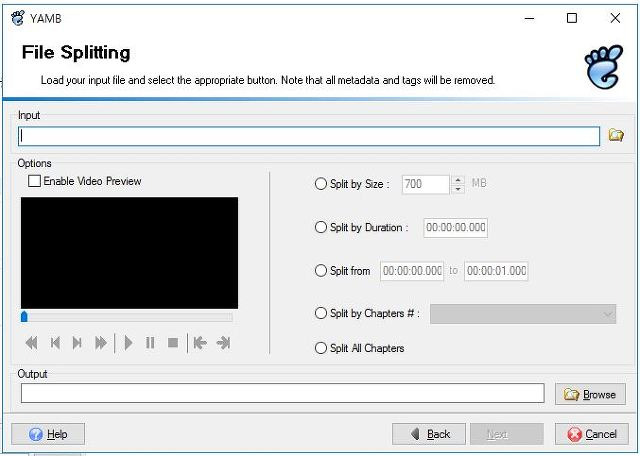Close the YAMB window
This screenshot has width=640, height=456.
point(615,18)
